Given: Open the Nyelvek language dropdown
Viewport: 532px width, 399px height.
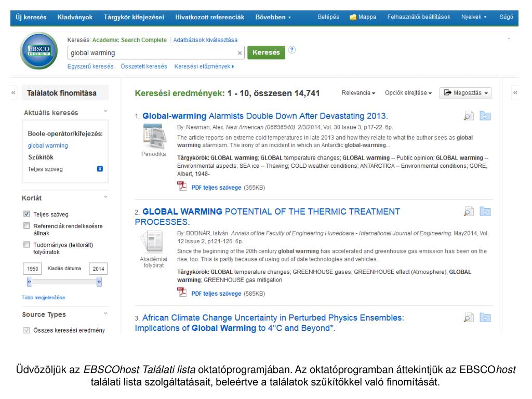Looking at the screenshot, I should [x=474, y=17].
